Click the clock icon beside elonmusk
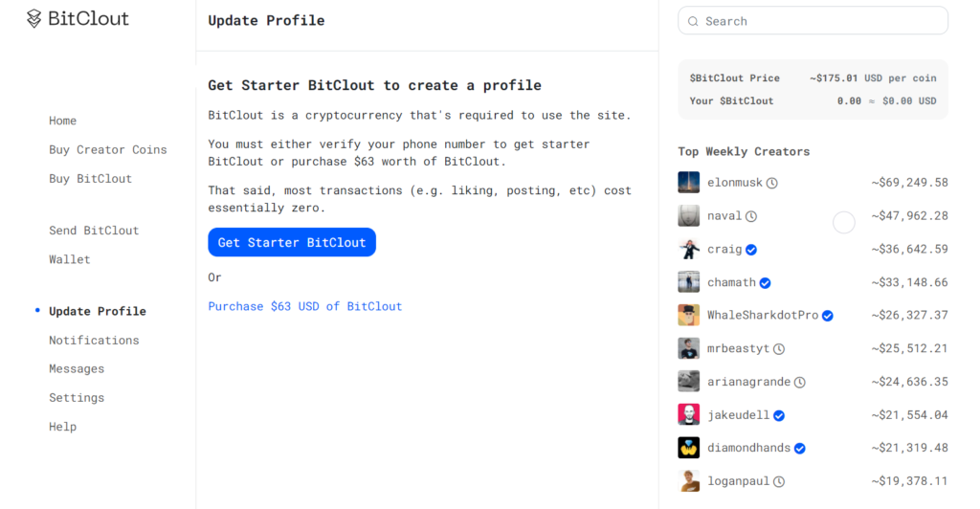980x509 pixels. tap(772, 183)
